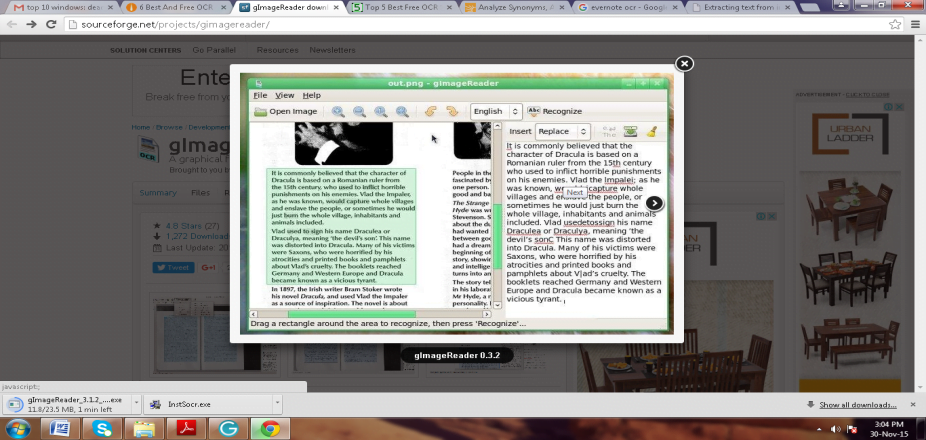
Task: Switch to 'top 10 windows' Gmail tab
Action: point(61,8)
